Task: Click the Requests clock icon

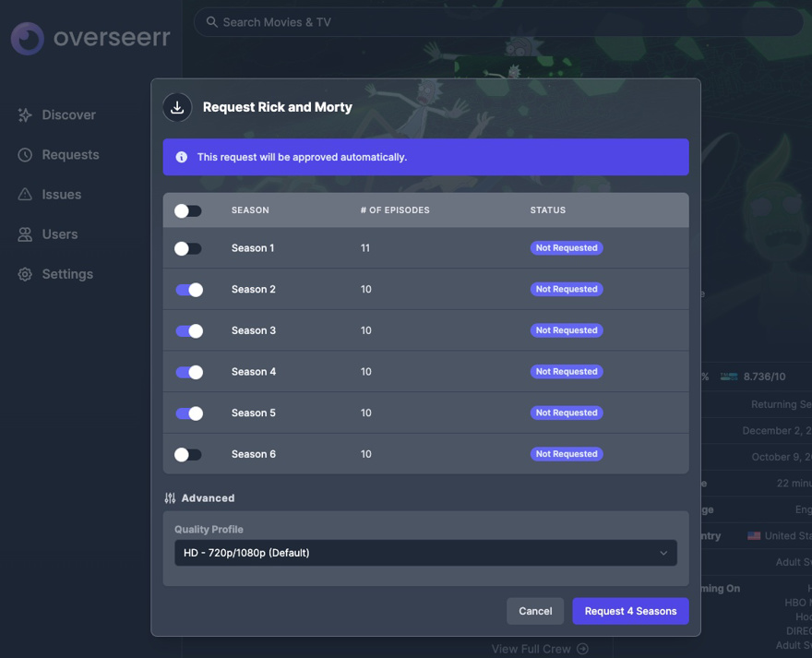Action: pyautogui.click(x=25, y=155)
